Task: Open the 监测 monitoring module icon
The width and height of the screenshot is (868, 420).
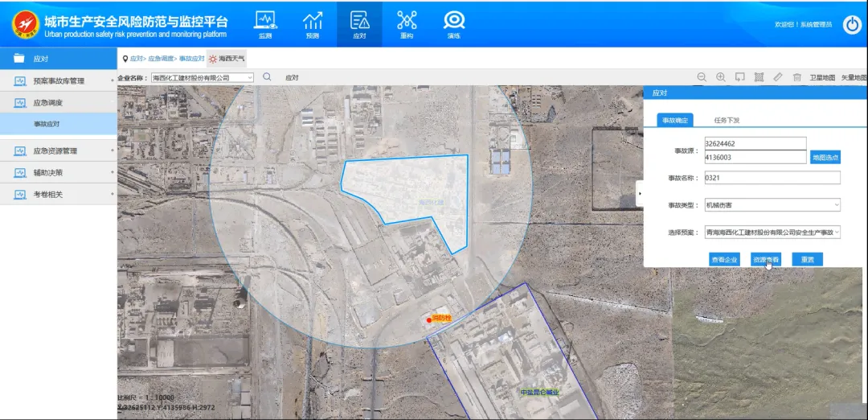Action: pyautogui.click(x=266, y=24)
